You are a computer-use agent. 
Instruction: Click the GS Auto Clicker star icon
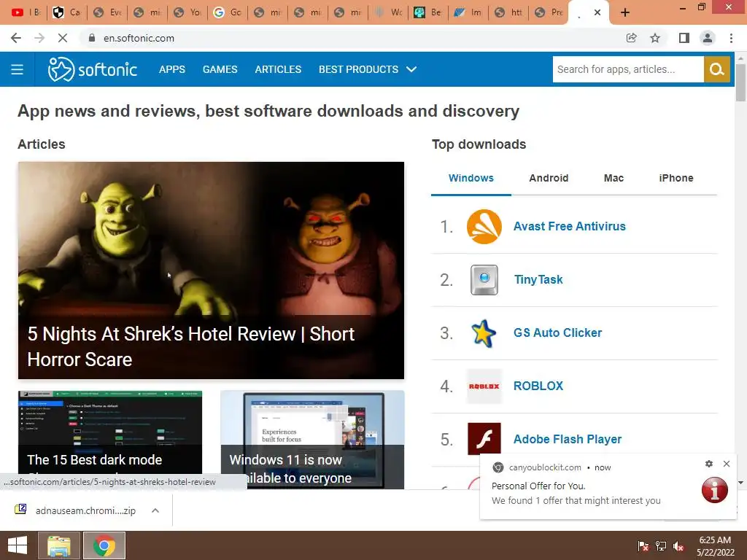pyautogui.click(x=484, y=332)
